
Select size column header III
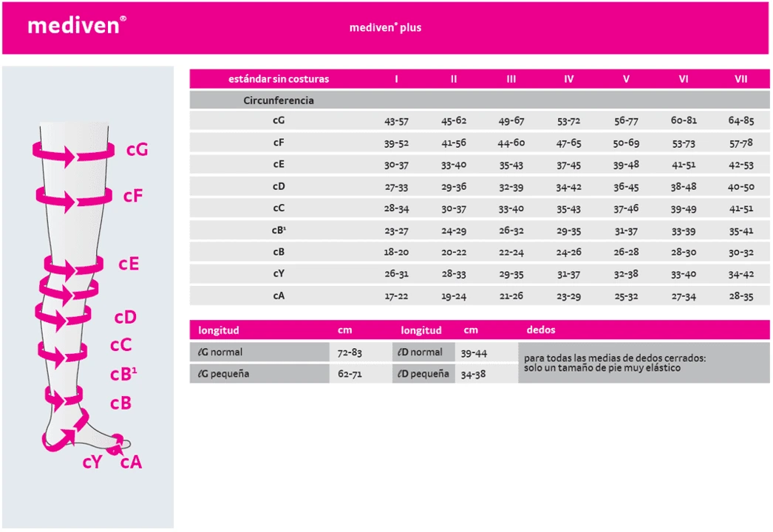[x=511, y=79]
